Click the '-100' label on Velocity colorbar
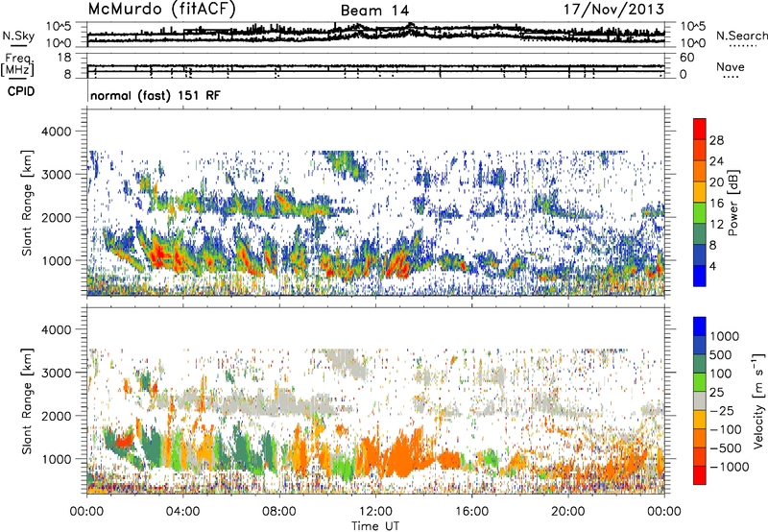 click(726, 429)
